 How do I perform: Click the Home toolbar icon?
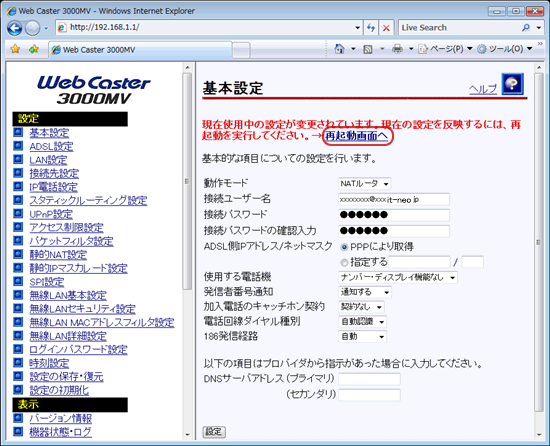[x=340, y=49]
